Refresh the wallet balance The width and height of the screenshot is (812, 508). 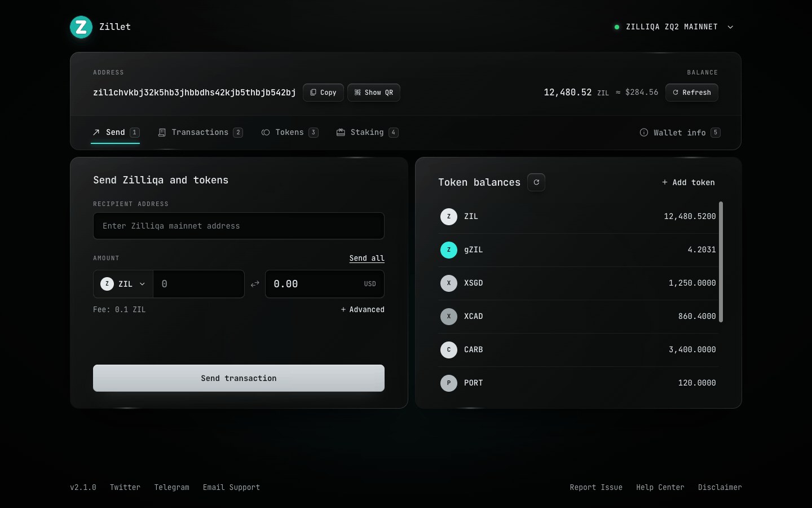click(x=692, y=93)
